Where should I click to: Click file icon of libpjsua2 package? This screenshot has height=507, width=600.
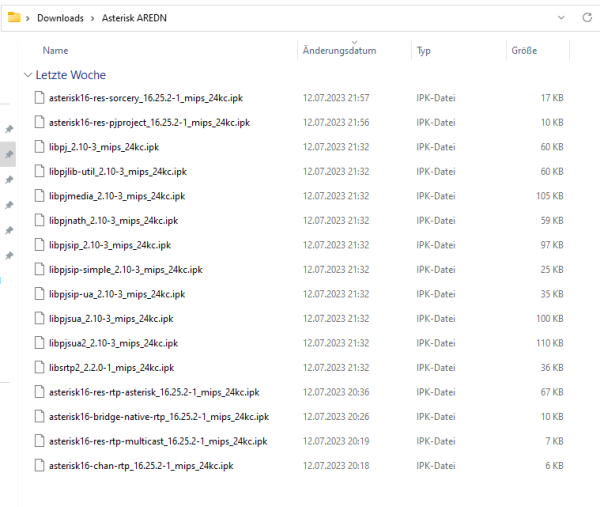click(x=39, y=343)
